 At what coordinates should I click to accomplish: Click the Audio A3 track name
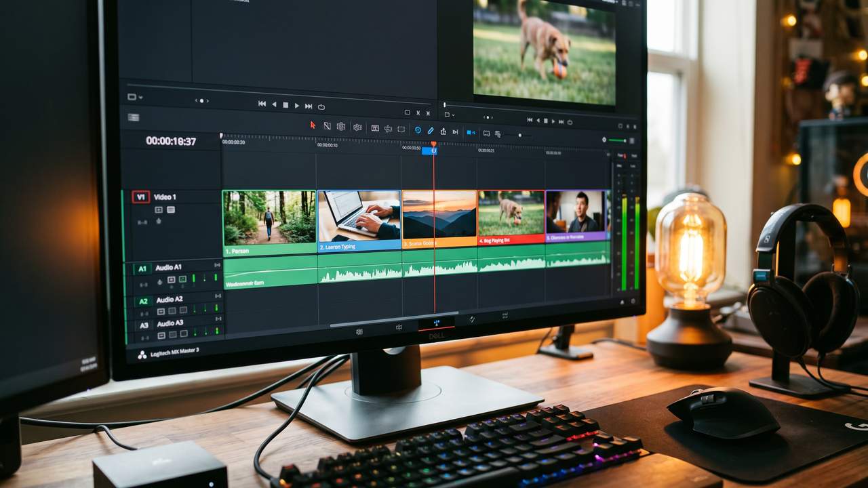(170, 323)
